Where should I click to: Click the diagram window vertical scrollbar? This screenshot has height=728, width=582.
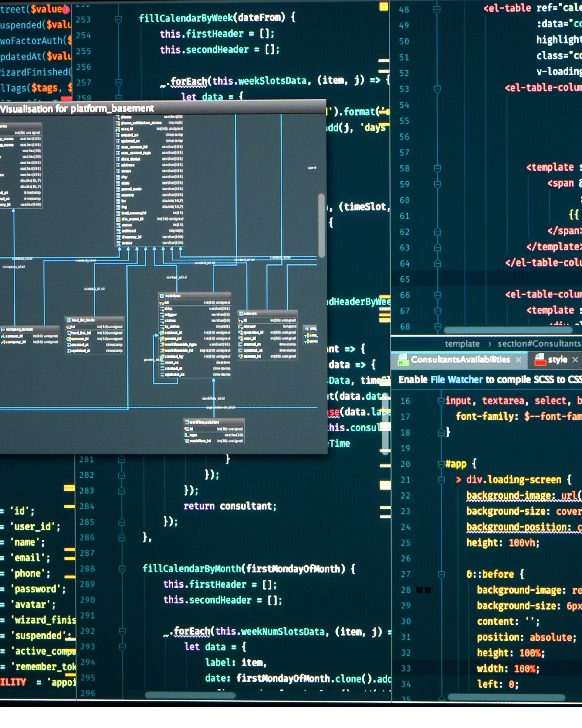coord(321,225)
